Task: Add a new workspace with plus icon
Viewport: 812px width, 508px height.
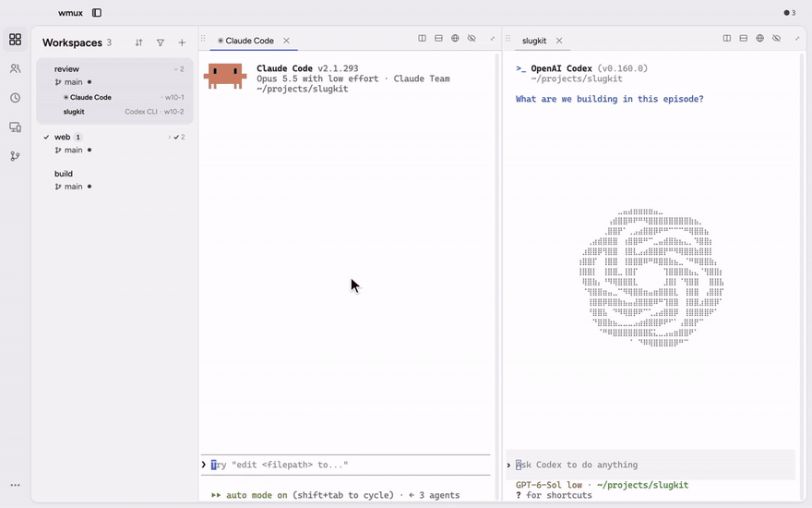Action: [182, 42]
